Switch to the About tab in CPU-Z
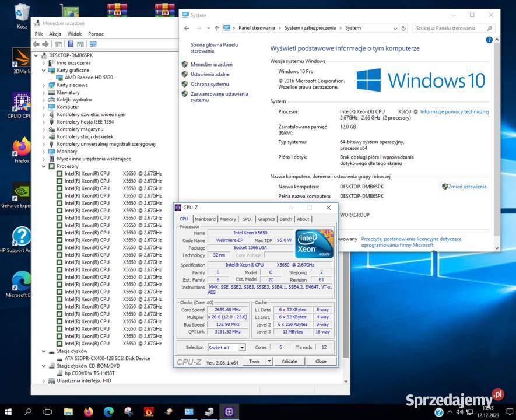Screen dimensions: 516x420 tap(303, 219)
